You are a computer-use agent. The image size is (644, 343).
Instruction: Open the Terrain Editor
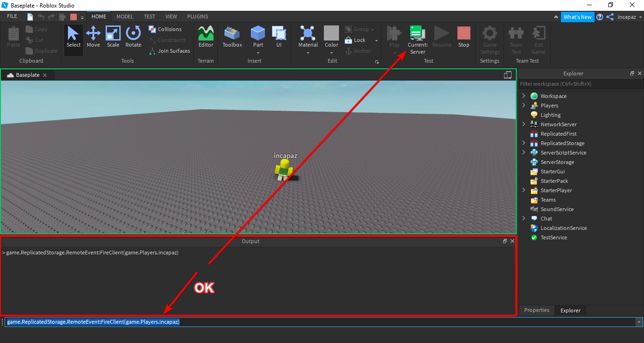point(206,37)
